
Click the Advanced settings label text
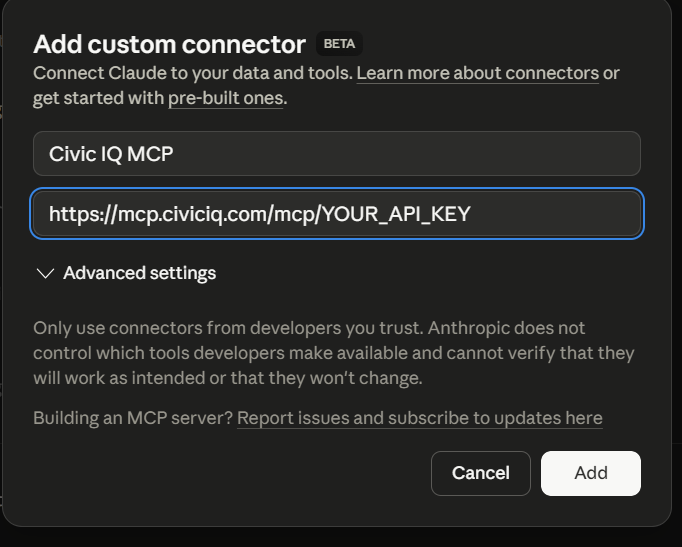(140, 274)
